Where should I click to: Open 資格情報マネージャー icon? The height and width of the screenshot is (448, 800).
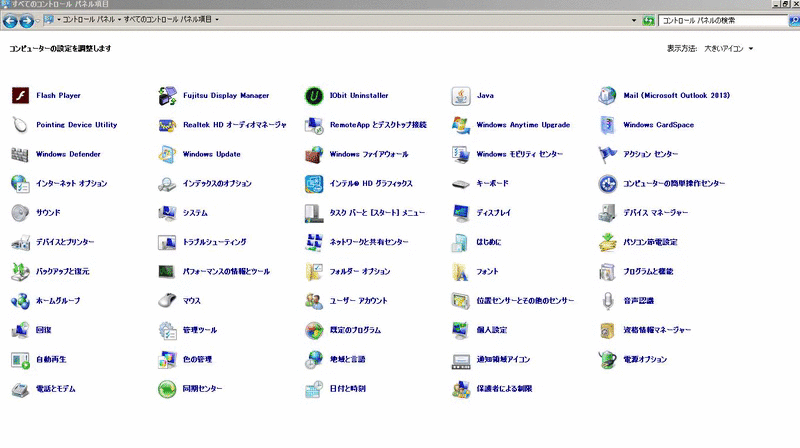[x=607, y=330]
